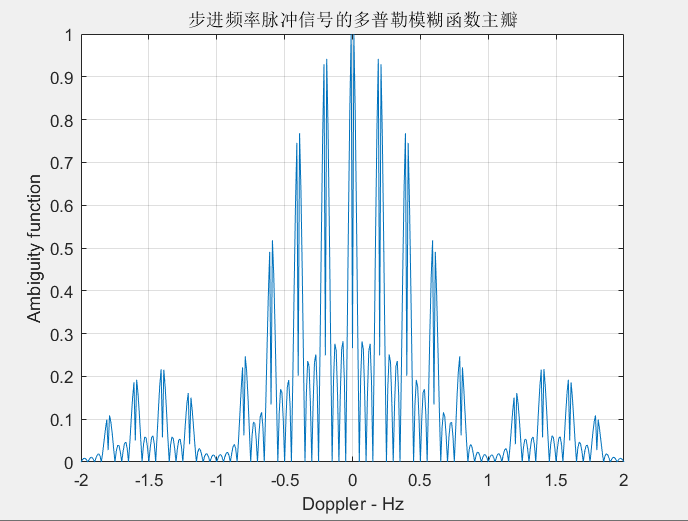
Task: Click the central main lobe peak at 0 Hz
Action: coord(352,37)
